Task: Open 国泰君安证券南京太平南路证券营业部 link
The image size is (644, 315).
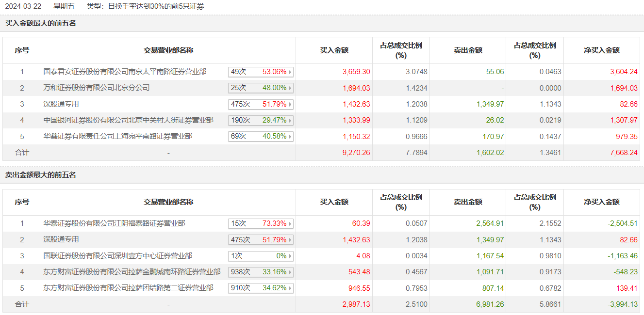Action: pyautogui.click(x=125, y=72)
